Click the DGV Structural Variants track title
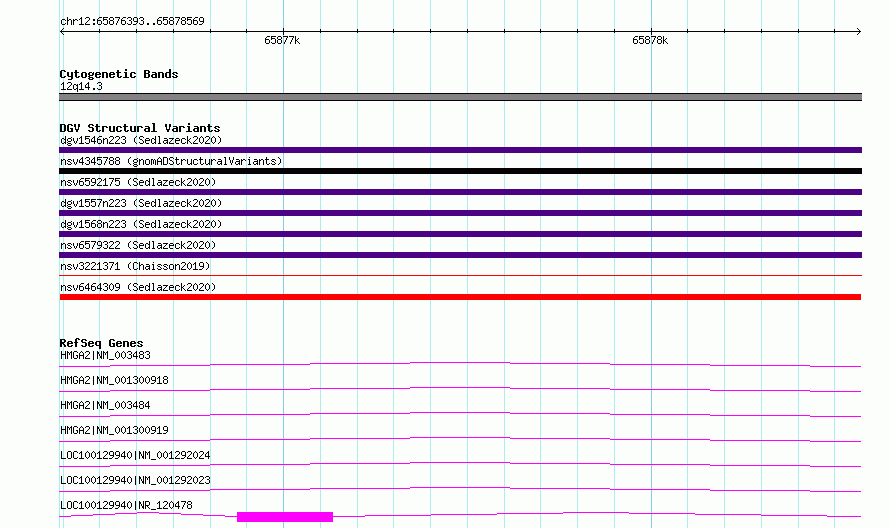 click(x=140, y=128)
